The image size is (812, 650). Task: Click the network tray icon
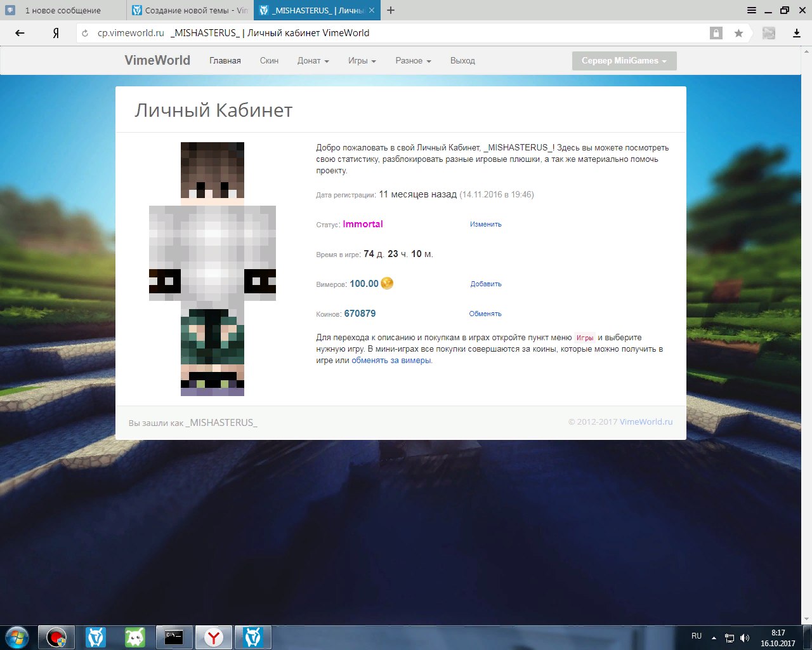pyautogui.click(x=730, y=638)
